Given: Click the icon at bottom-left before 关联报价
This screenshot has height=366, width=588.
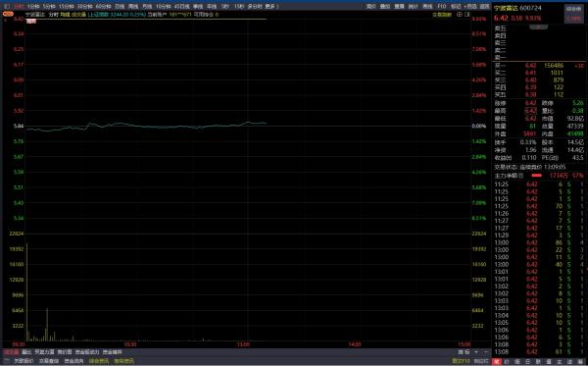Looking at the screenshot, I should (x=8, y=361).
